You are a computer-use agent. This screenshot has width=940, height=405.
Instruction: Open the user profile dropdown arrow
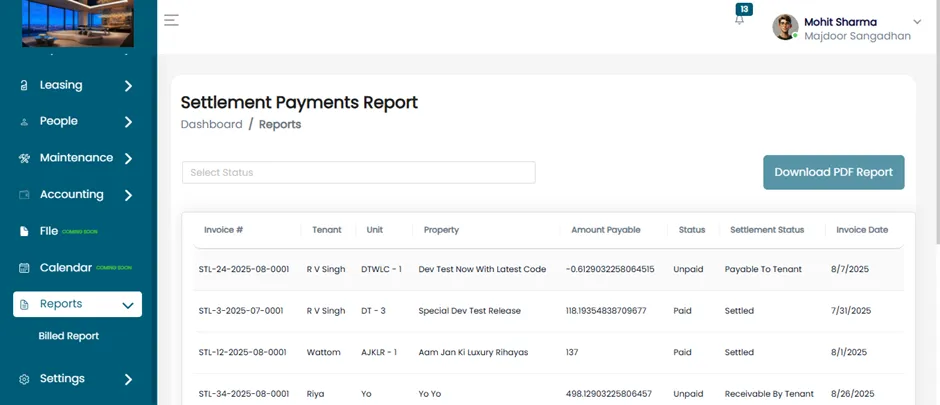pos(917,22)
